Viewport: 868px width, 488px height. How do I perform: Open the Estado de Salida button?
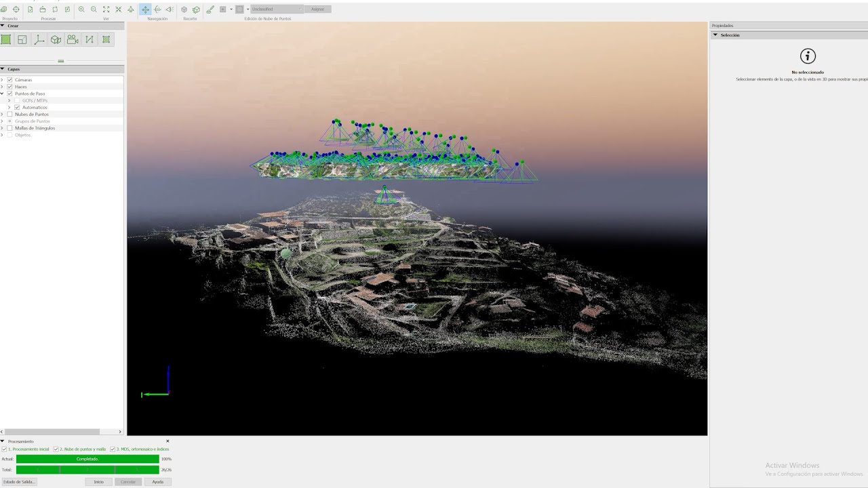(x=19, y=482)
